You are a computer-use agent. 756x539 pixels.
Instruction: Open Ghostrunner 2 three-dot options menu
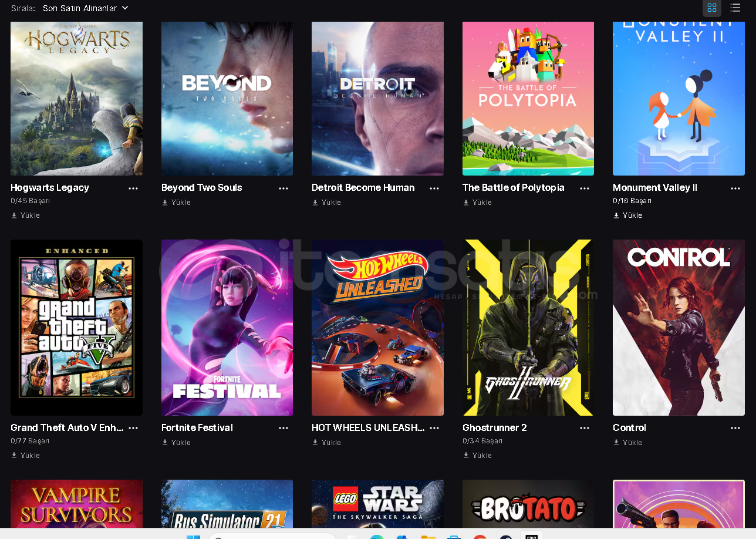pyautogui.click(x=585, y=429)
